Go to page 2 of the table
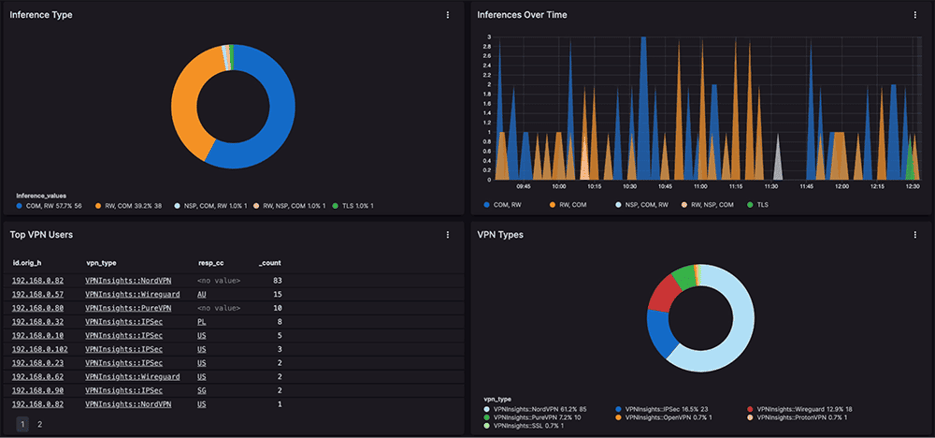935x438 pixels. click(x=40, y=424)
